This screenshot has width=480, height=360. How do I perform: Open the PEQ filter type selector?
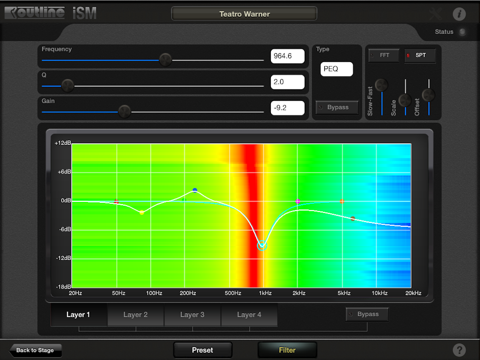pos(337,69)
